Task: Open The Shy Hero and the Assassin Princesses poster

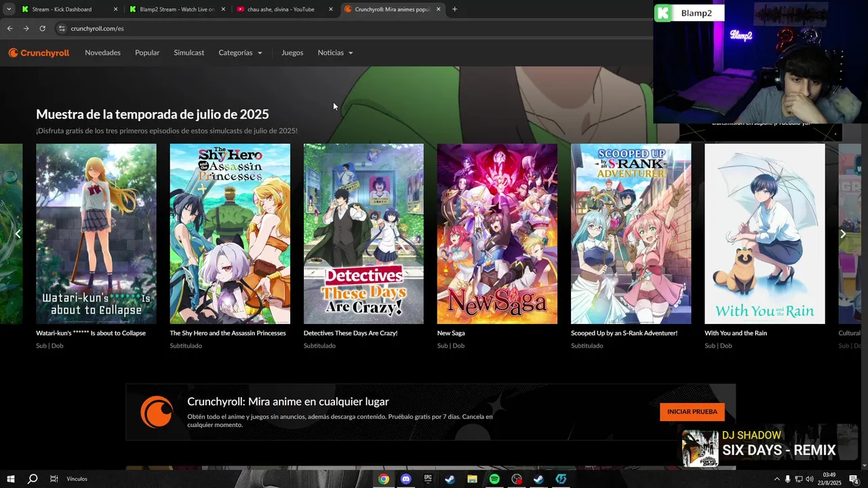Action: coord(230,234)
